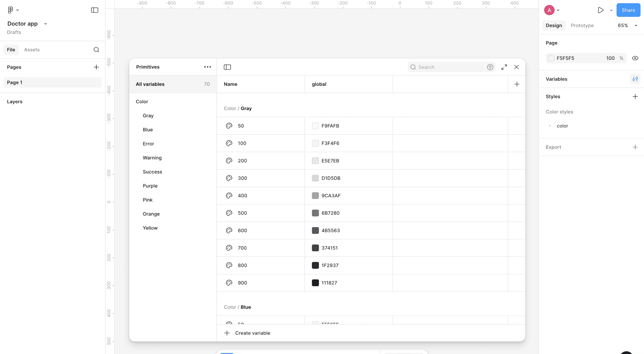The height and width of the screenshot is (354, 644).
Task: Open the Figma main menu logo
Action: pyautogui.click(x=11, y=10)
